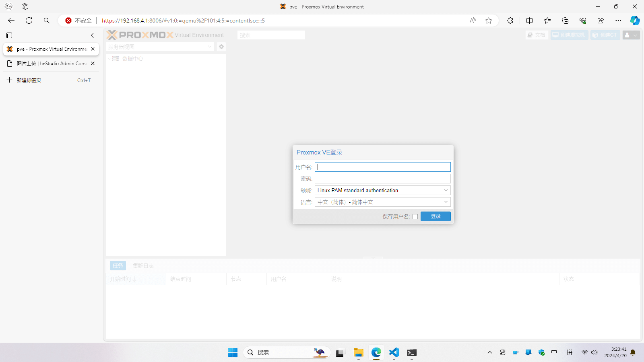
Task: Open the notification bell
Action: (x=633, y=353)
